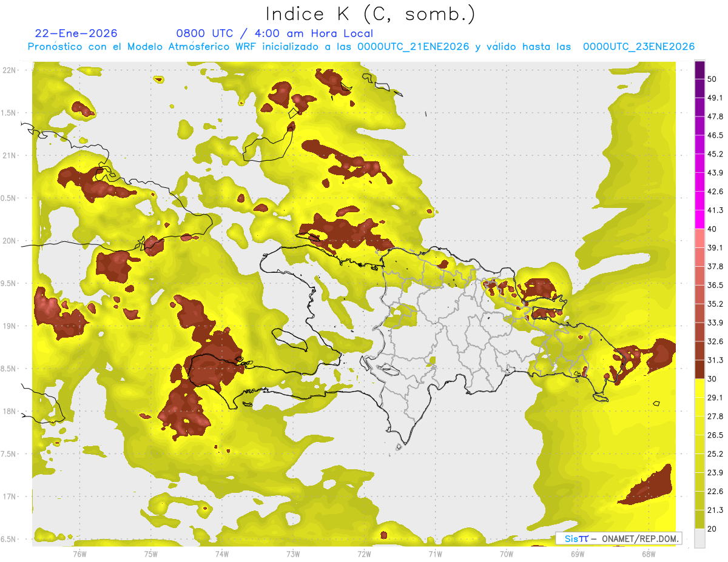Click the legend label "29.1"
Viewport: 728px width, 562px height.
pyautogui.click(x=715, y=398)
